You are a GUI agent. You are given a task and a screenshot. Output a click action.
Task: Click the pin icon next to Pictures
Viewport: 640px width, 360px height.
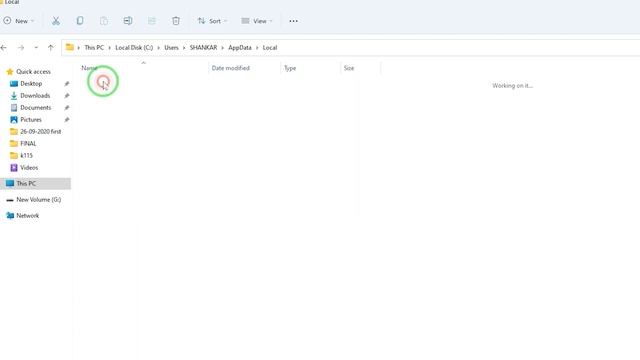point(67,120)
